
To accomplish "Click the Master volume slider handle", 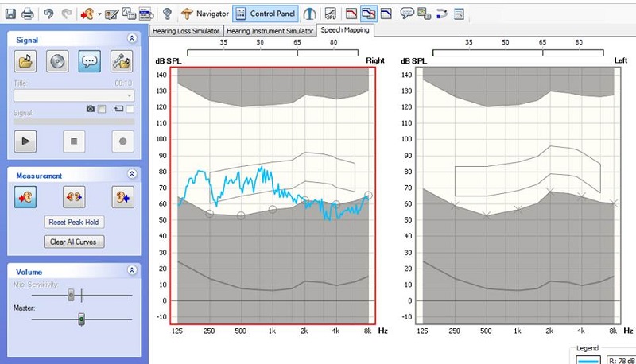I will (x=82, y=319).
